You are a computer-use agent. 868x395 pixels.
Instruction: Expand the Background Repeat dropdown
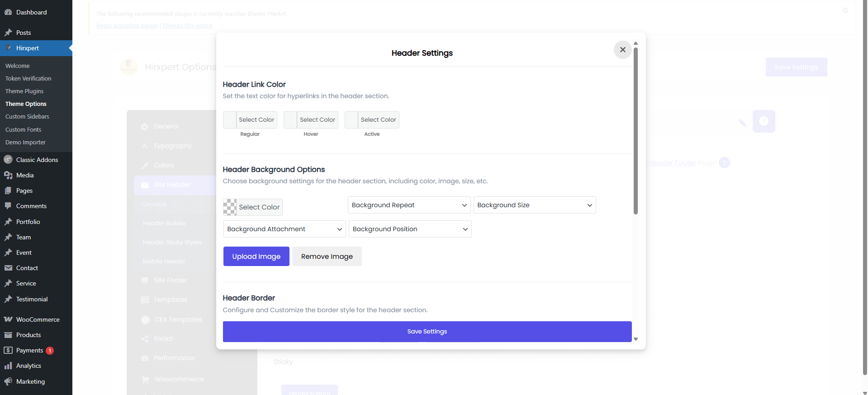click(409, 205)
